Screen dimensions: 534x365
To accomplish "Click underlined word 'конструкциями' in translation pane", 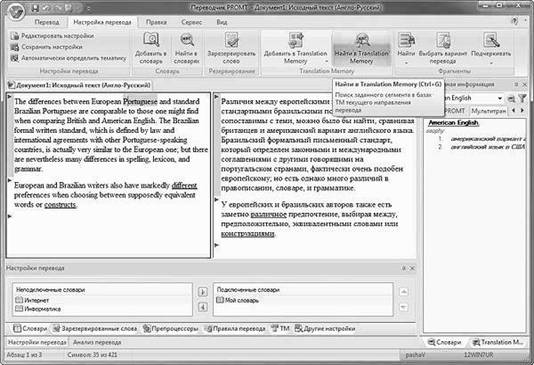I will coord(248,234).
